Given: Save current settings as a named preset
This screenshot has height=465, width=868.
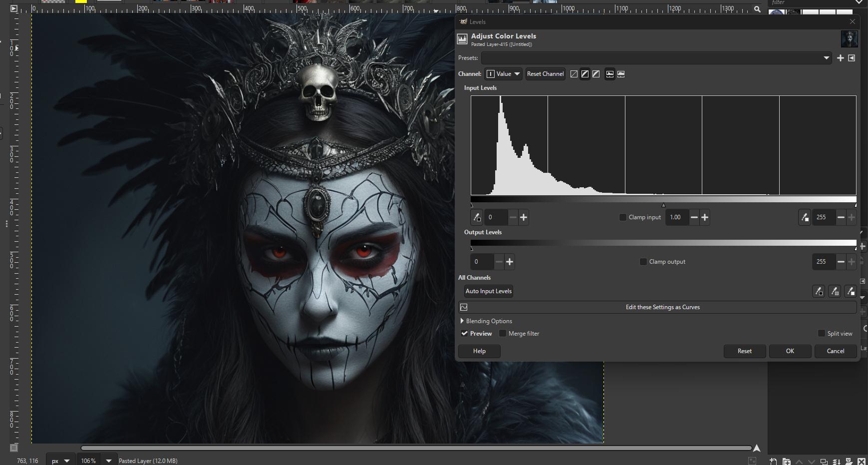Looking at the screenshot, I should pos(841,58).
